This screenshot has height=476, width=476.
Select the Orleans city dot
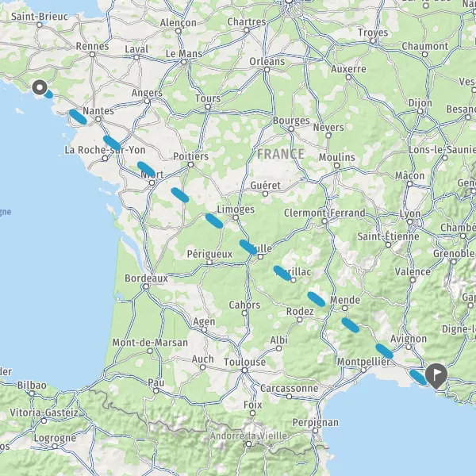267,70
